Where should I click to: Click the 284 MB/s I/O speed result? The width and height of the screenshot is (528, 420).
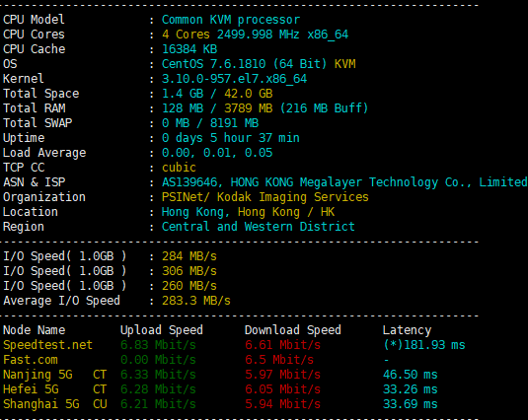[x=189, y=256]
